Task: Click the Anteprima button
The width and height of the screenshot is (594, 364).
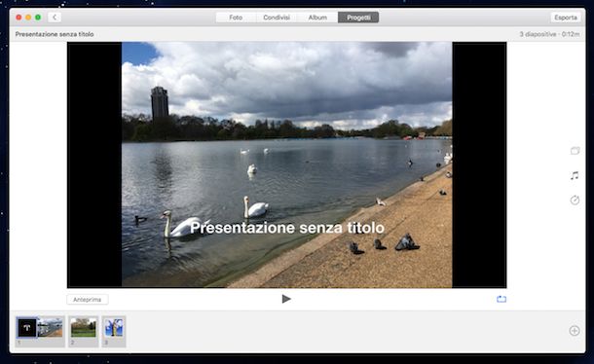Action: [87, 300]
